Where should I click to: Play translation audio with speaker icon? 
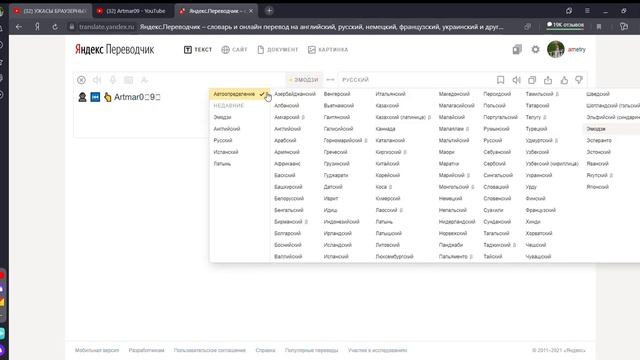tap(516, 80)
